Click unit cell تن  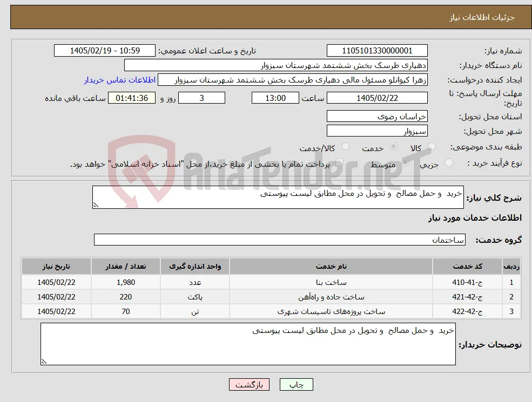pyautogui.click(x=195, y=311)
